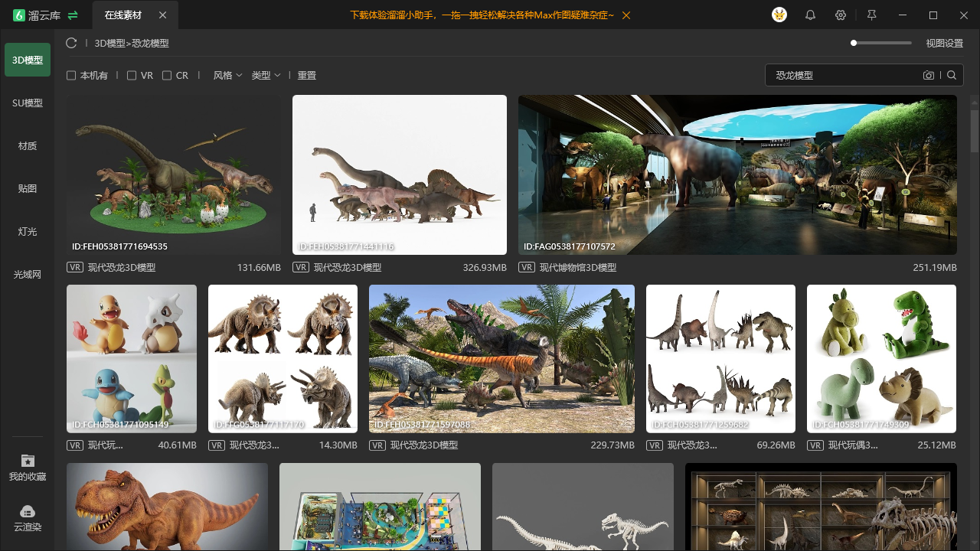Click the 251.19MB file size text

tap(935, 268)
